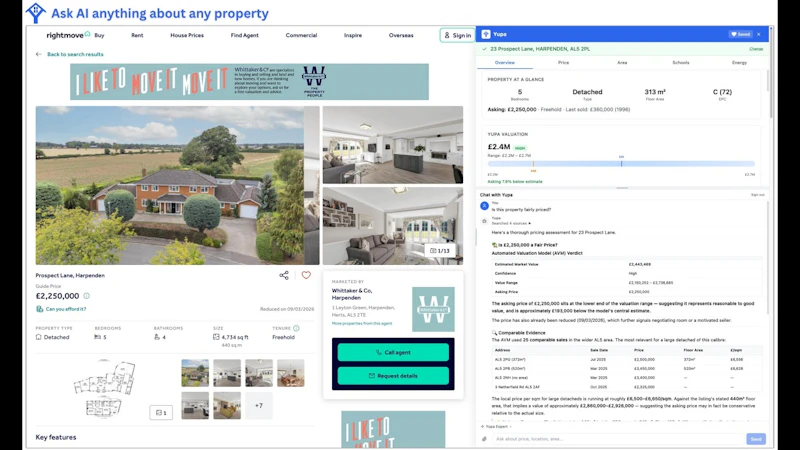
Task: Click the asking price marker on valuation bar
Action: click(534, 164)
